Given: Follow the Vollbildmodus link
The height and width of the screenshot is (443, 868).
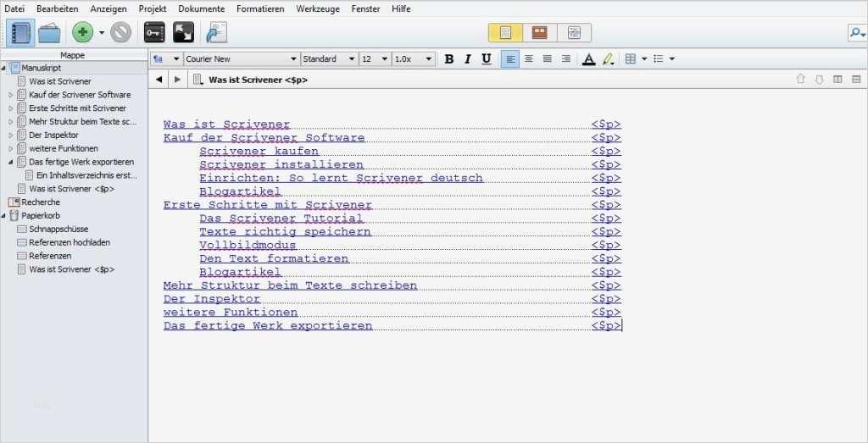Looking at the screenshot, I should [248, 245].
